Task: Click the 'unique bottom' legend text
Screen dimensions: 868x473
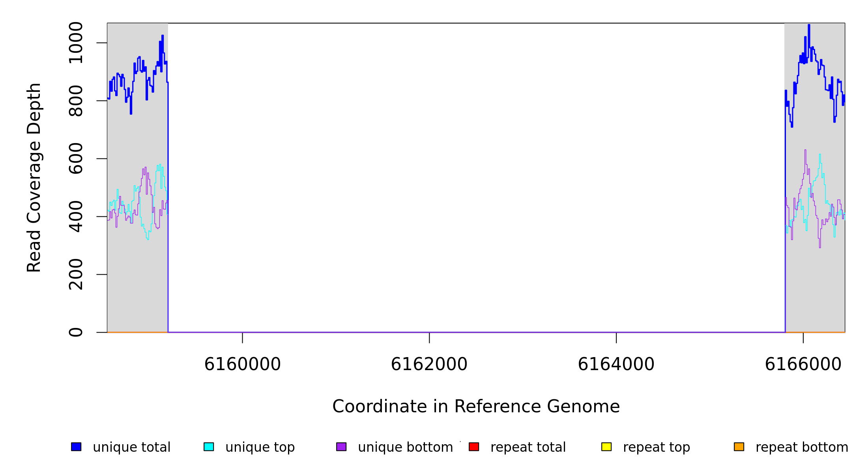Action: pos(405,447)
